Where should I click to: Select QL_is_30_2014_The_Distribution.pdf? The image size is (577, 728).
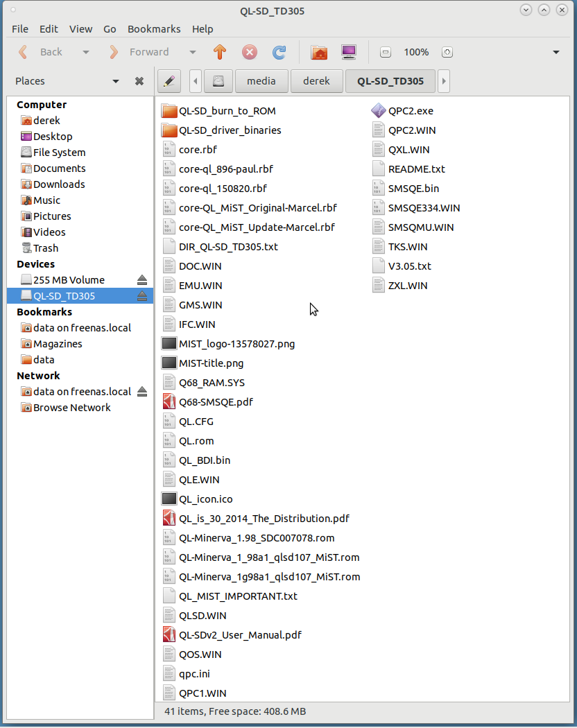(255, 519)
